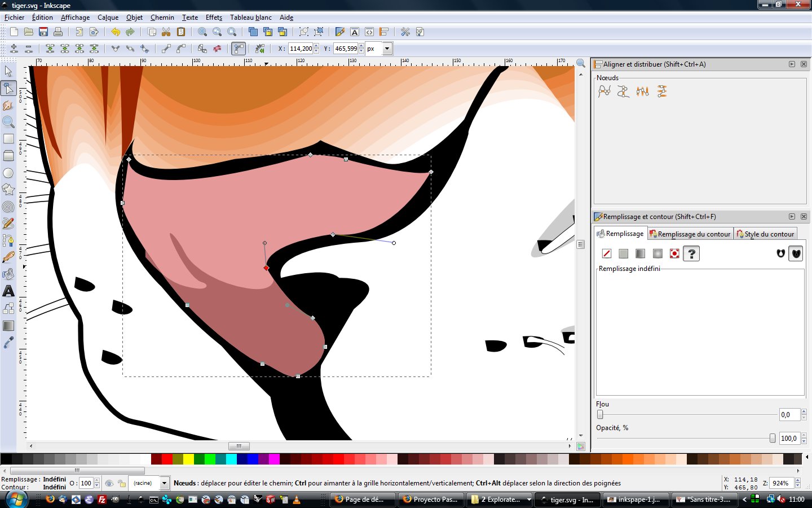Open the Calque menu
Viewport: 812px width, 508px height.
point(108,17)
